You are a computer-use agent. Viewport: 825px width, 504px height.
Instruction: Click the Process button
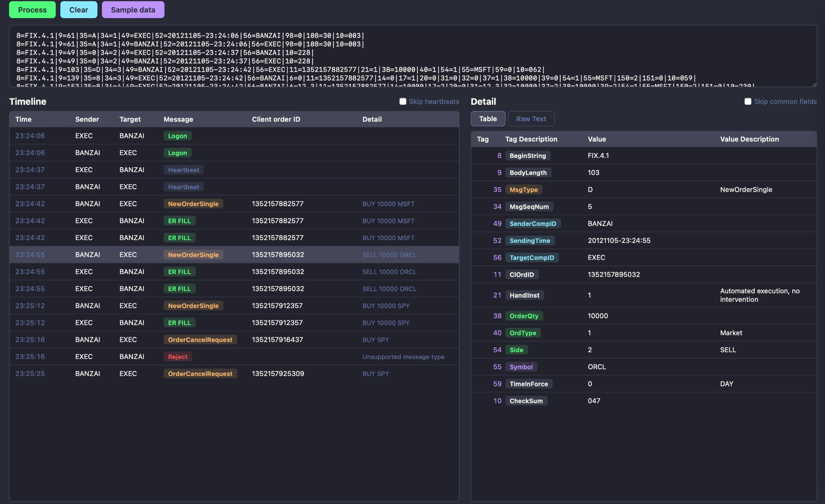pos(32,10)
